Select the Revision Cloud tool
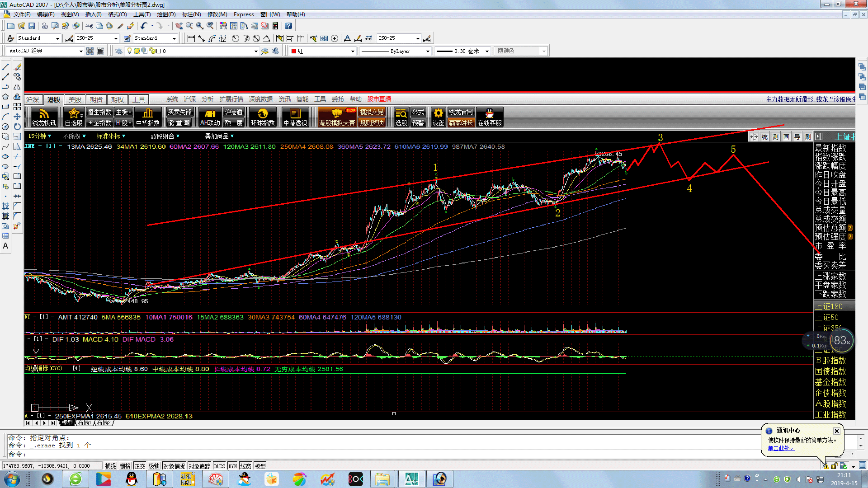This screenshot has width=868, height=488. (5, 136)
